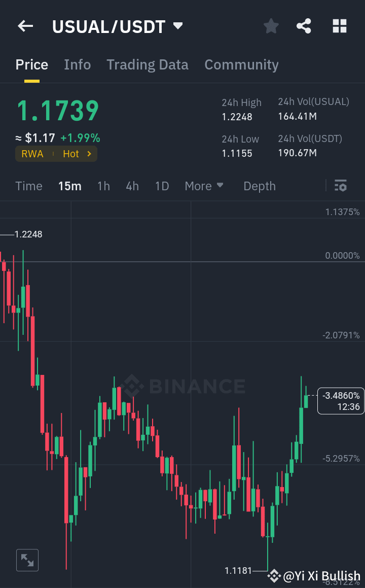Open the grid layout icon top right
Image resolution: width=365 pixels, height=588 pixels.
[x=339, y=26]
